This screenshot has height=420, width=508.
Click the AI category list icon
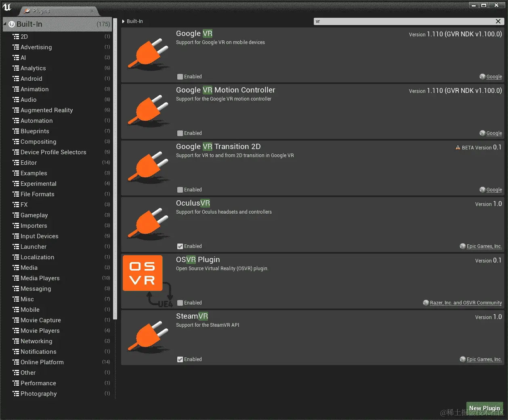(16, 57)
